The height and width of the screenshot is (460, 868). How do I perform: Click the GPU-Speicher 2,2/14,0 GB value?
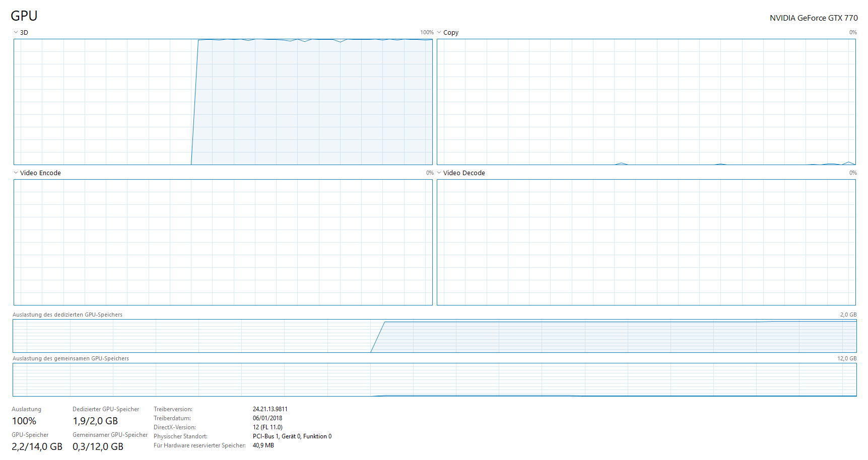click(x=36, y=446)
